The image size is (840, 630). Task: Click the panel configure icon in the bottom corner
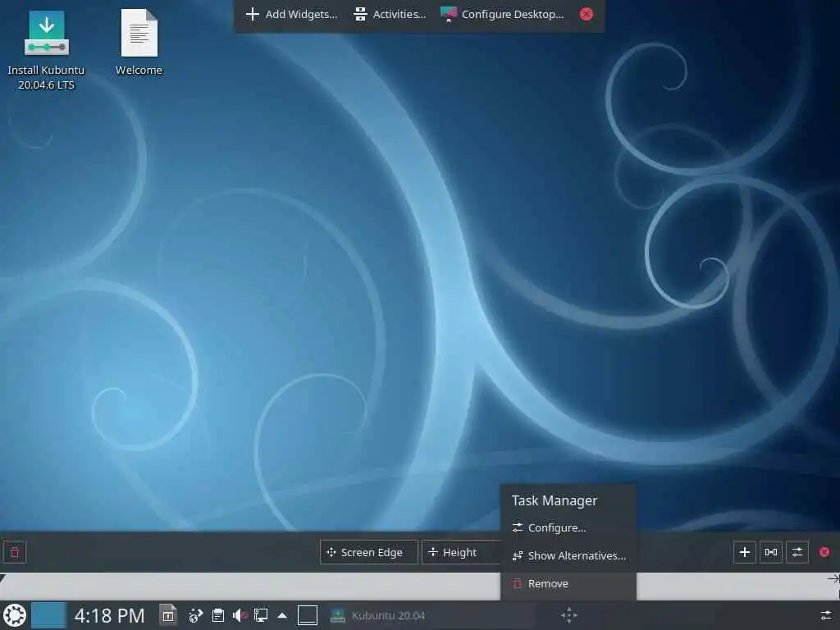pyautogui.click(x=826, y=615)
